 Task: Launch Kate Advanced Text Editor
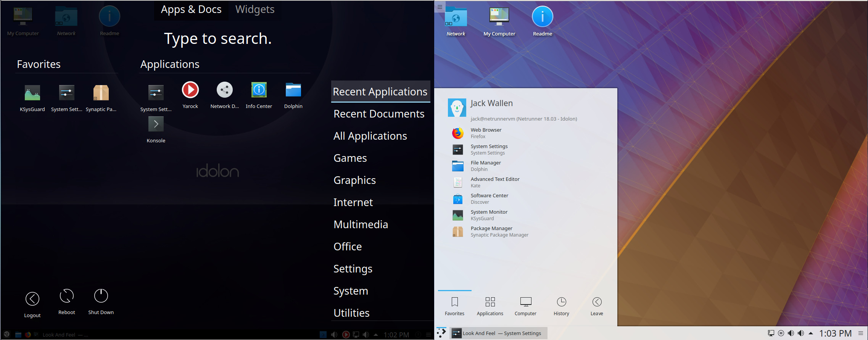click(526, 182)
